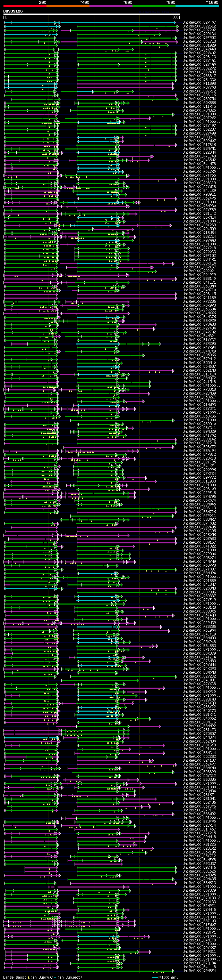Select the UniRef100_P37703 label
Image resolution: width=222 pixels, height=980 pixels.
click(199, 88)
